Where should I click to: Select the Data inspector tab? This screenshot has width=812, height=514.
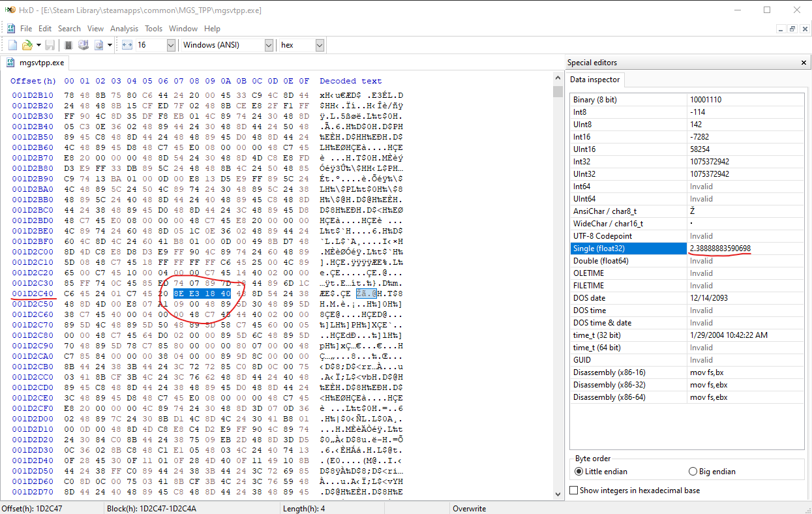click(596, 80)
